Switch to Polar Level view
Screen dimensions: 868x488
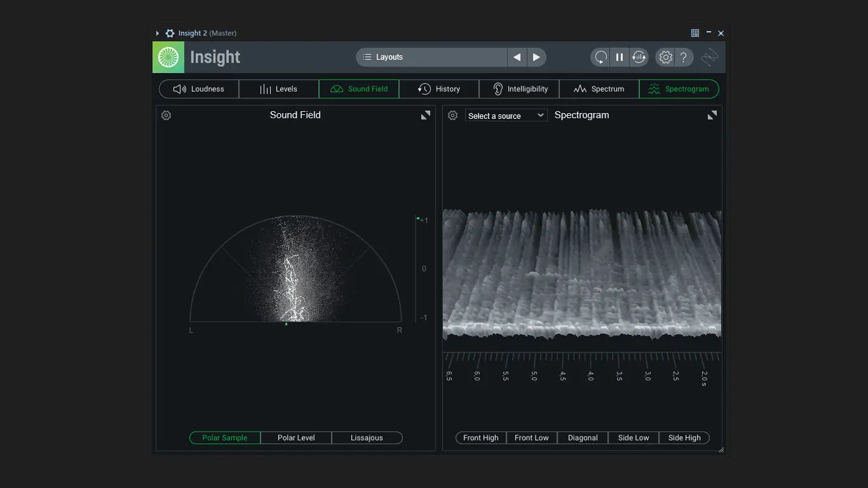click(296, 438)
